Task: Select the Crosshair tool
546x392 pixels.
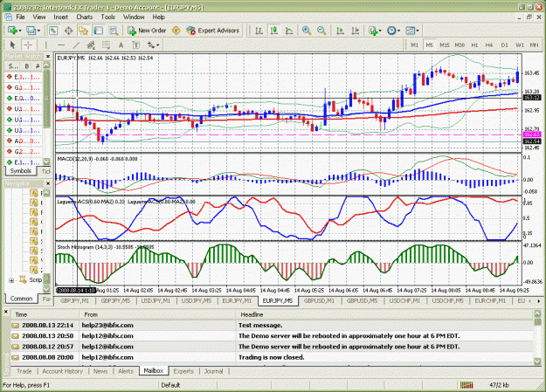Action: (28, 45)
